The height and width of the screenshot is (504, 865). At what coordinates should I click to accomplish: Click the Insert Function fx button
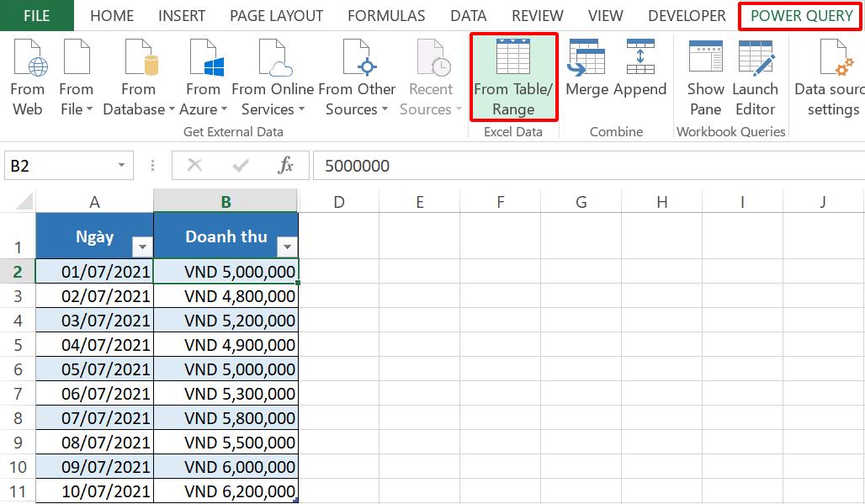pyautogui.click(x=286, y=165)
